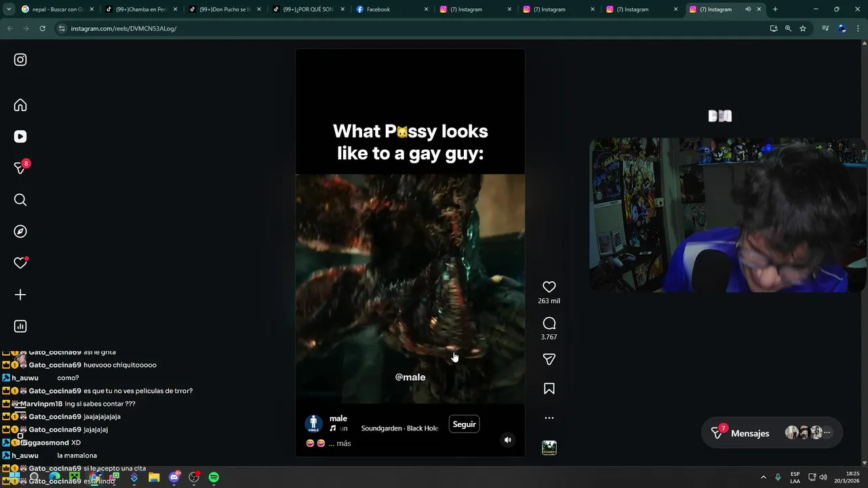Switch to the POR QUÉ SON TikTok tab

click(309, 9)
